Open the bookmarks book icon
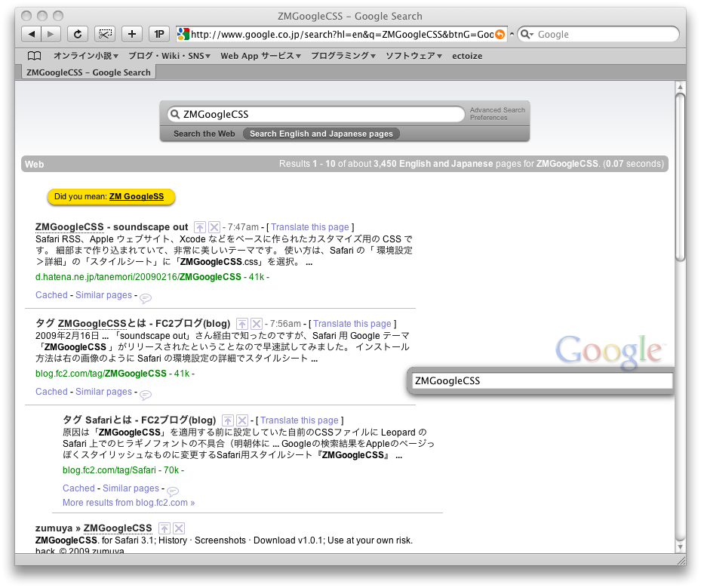Viewport: 701px width, 588px height. [35, 56]
